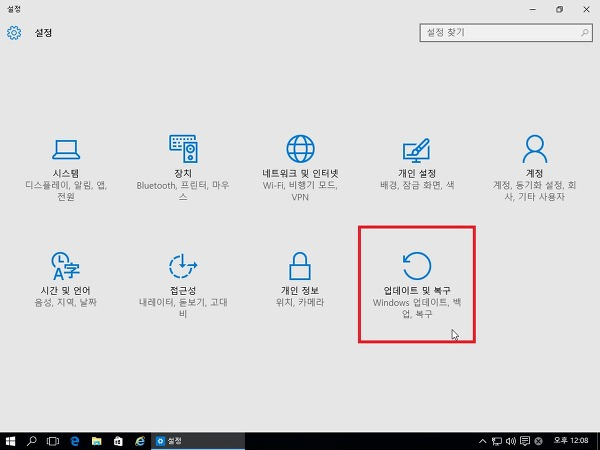
Task: Open the 계정 (Accounts) person icon
Action: [535, 148]
